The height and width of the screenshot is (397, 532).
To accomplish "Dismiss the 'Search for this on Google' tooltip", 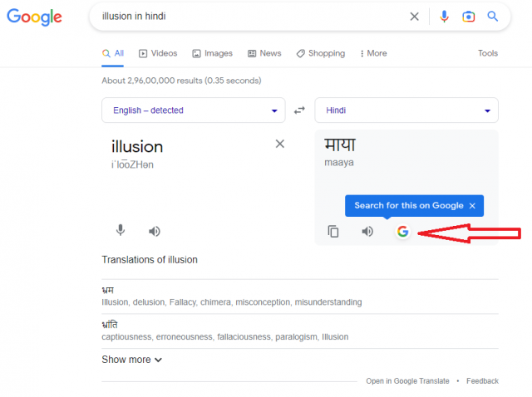I will (472, 206).
